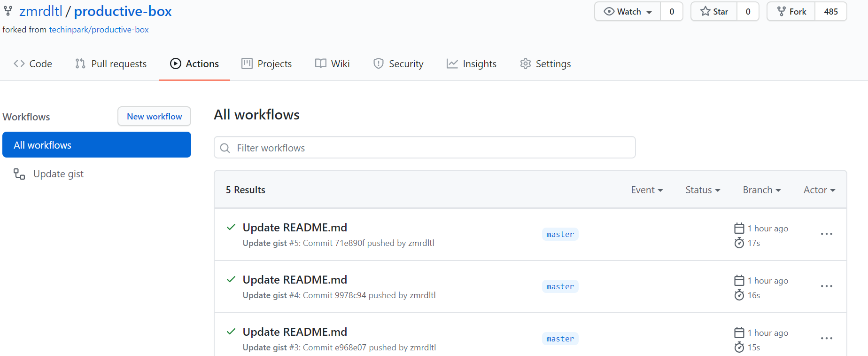
Task: Click the search magnifier in Filter workflows
Action: [225, 148]
